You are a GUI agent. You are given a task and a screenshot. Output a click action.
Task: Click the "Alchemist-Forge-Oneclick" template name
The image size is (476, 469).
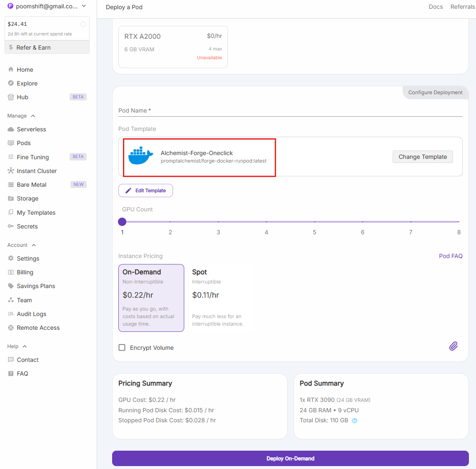pos(197,153)
